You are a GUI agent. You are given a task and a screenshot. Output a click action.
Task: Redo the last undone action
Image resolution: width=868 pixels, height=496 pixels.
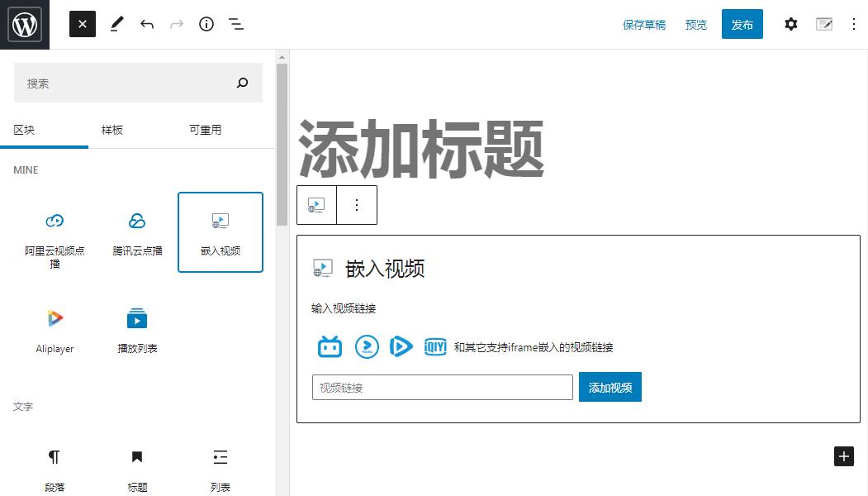[x=177, y=24]
